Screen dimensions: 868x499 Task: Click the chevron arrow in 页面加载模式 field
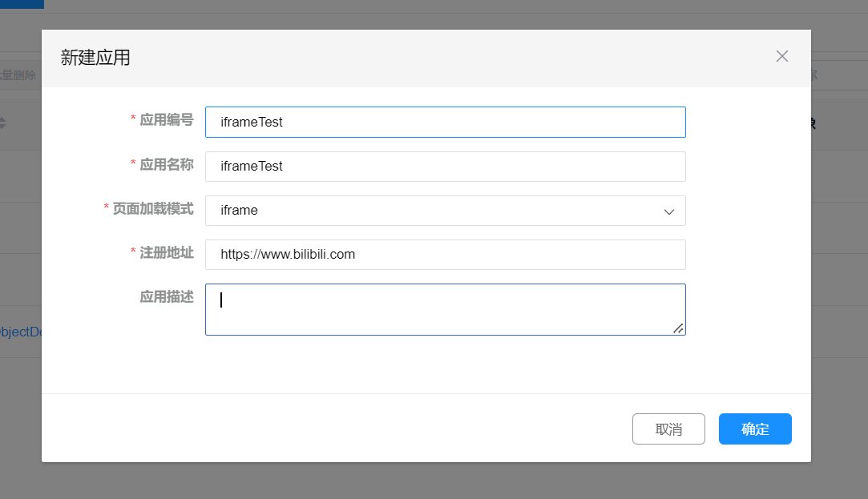(x=669, y=211)
